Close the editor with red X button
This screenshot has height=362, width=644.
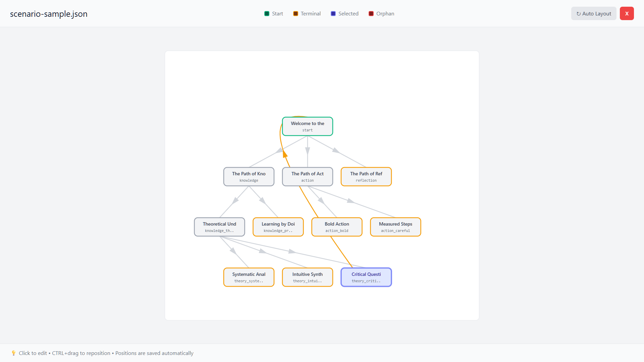[x=627, y=13]
